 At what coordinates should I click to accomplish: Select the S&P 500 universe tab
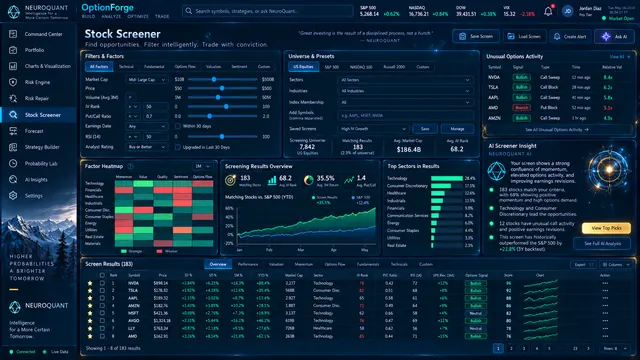pyautogui.click(x=331, y=67)
